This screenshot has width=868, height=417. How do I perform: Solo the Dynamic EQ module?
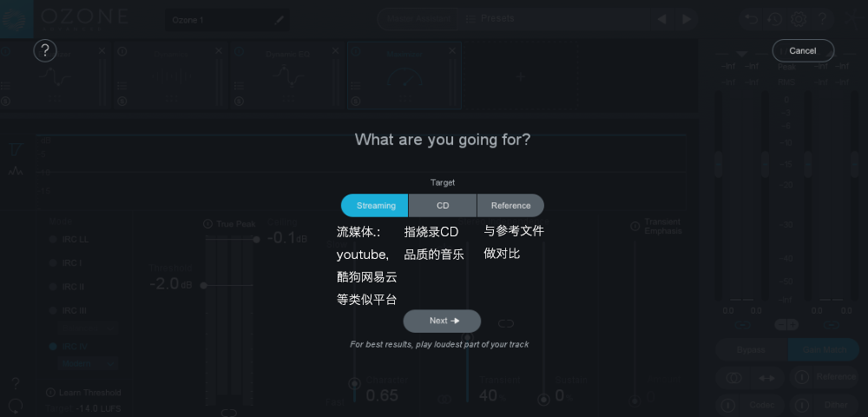pyautogui.click(x=240, y=102)
